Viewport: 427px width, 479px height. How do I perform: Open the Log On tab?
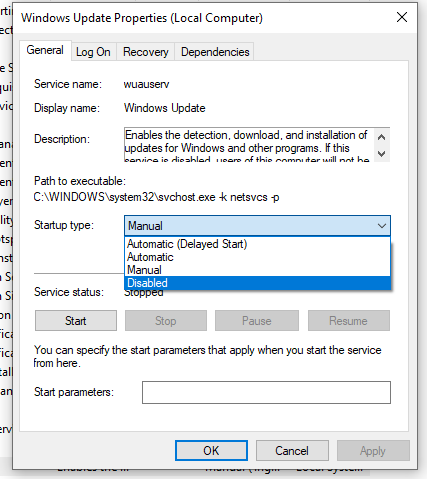(x=93, y=52)
